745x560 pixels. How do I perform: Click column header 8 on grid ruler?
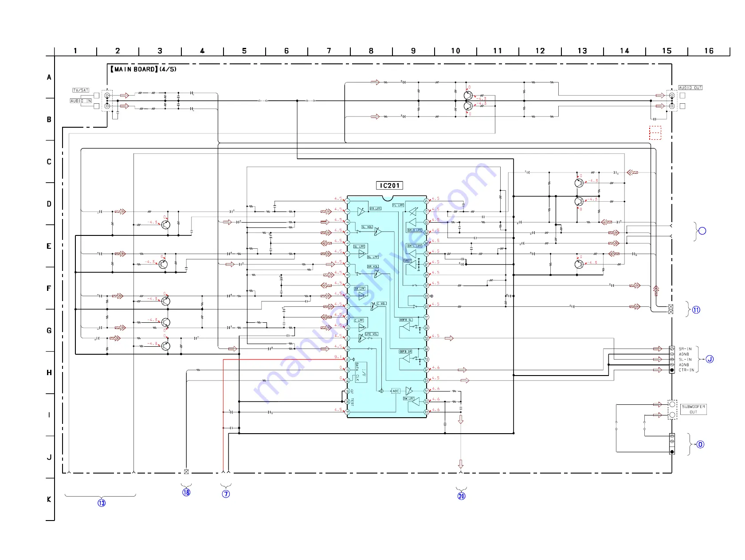(x=371, y=51)
